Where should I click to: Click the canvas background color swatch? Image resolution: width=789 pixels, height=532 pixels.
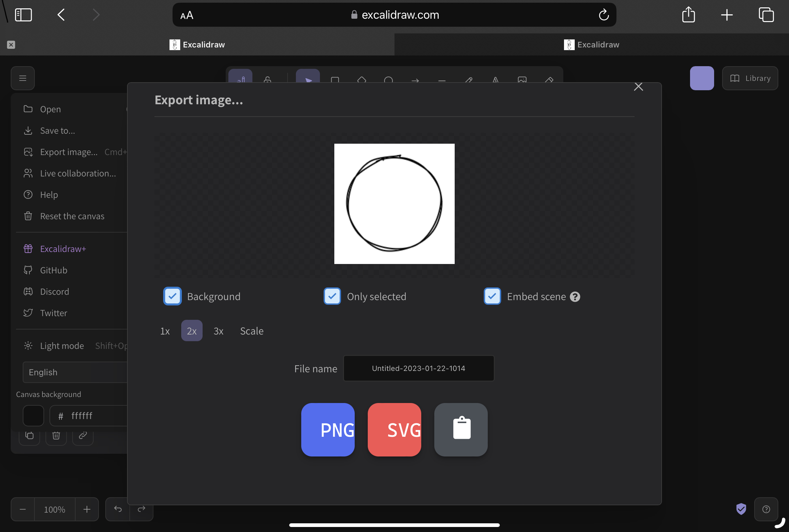33,416
